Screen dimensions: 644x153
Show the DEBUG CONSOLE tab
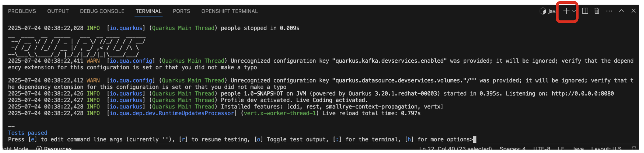[102, 11]
